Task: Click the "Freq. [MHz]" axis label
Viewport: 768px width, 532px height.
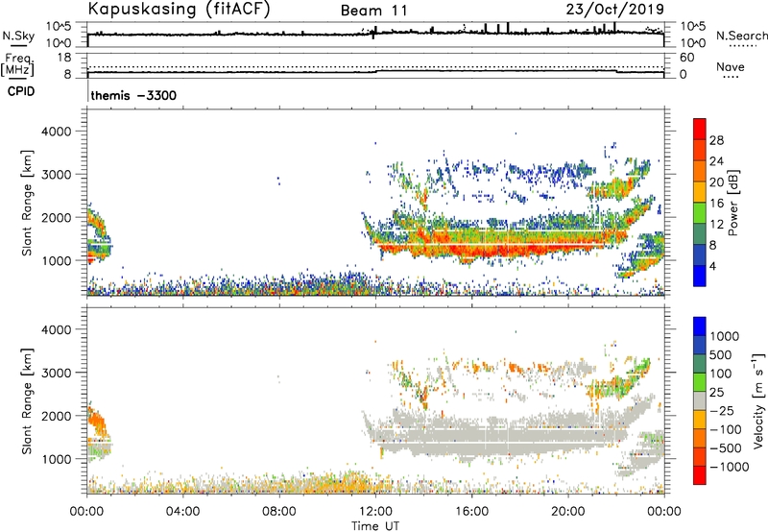Action: click(17, 64)
